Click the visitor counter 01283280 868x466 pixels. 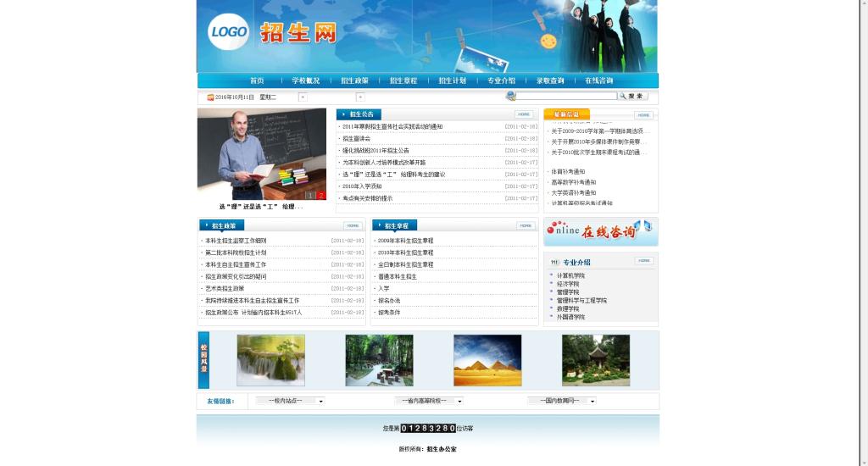pos(428,429)
